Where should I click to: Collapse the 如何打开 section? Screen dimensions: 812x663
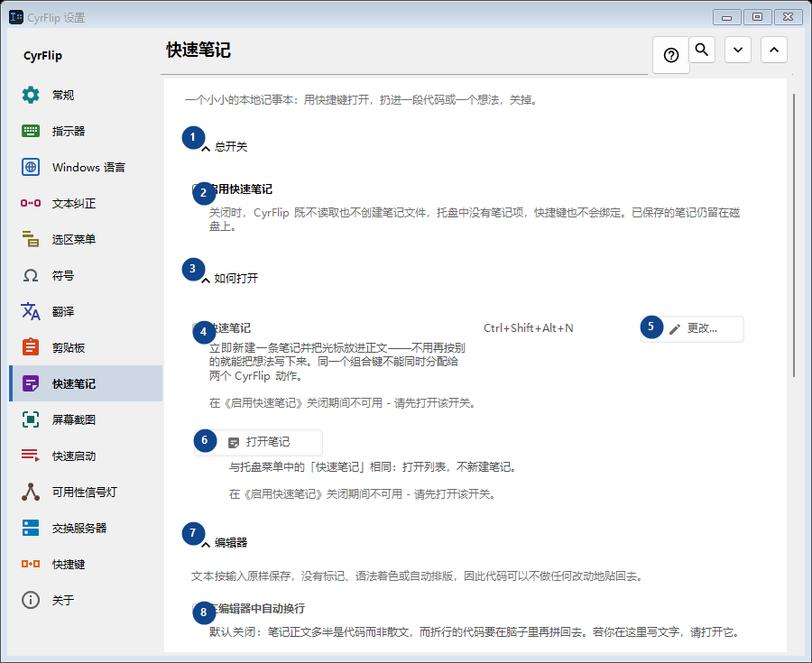click(x=206, y=280)
